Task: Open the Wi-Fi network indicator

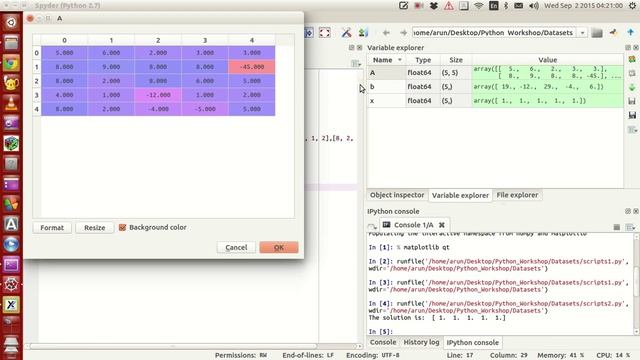Action: 479,6
